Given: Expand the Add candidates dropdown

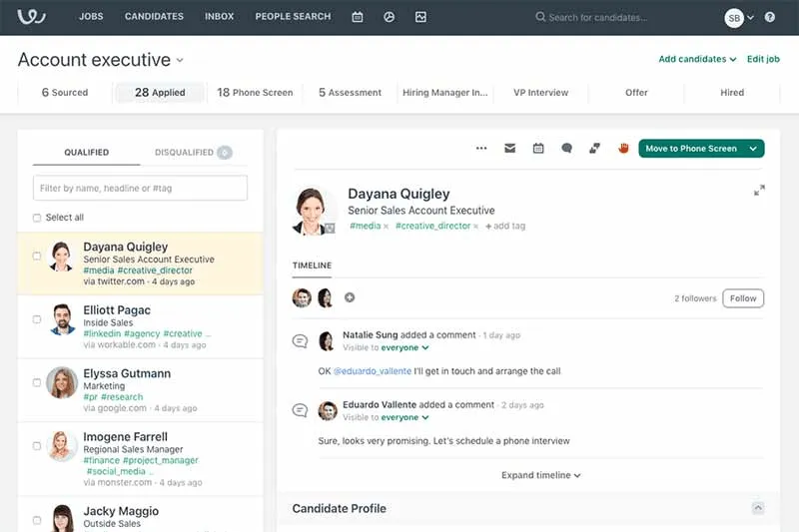Looking at the screenshot, I should pos(697,59).
